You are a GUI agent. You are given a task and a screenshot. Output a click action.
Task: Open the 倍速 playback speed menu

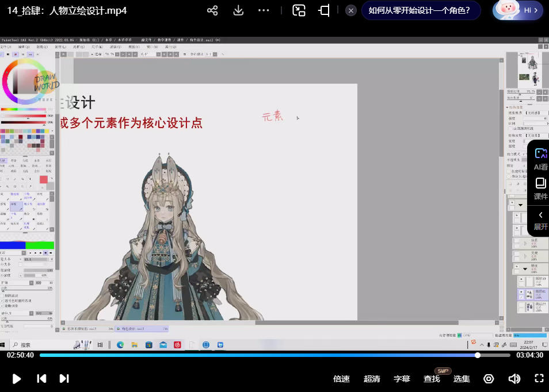tap(341, 379)
